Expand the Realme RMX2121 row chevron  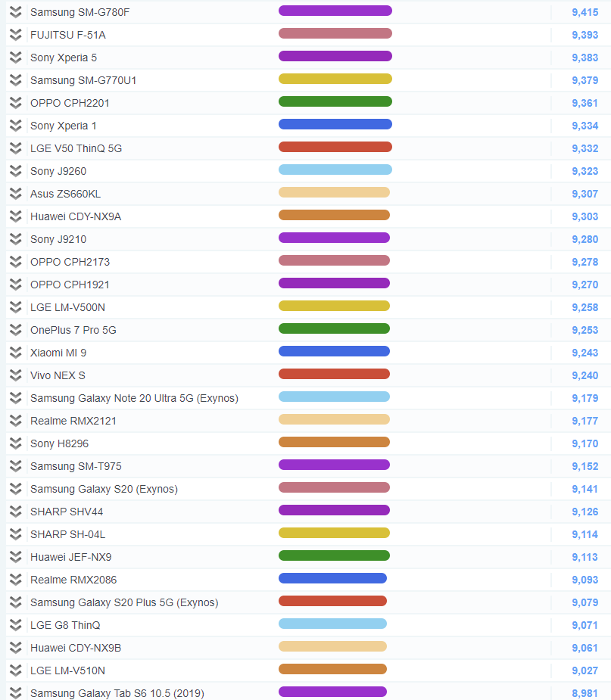tap(16, 421)
